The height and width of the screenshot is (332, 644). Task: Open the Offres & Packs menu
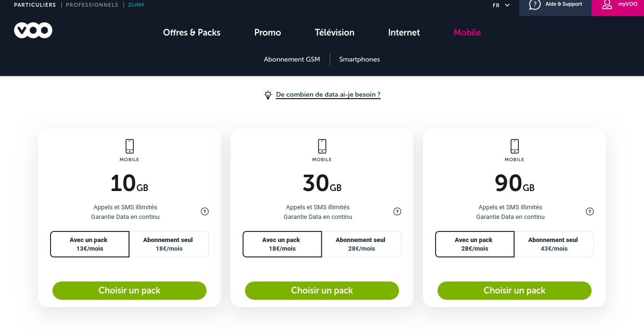coord(192,33)
